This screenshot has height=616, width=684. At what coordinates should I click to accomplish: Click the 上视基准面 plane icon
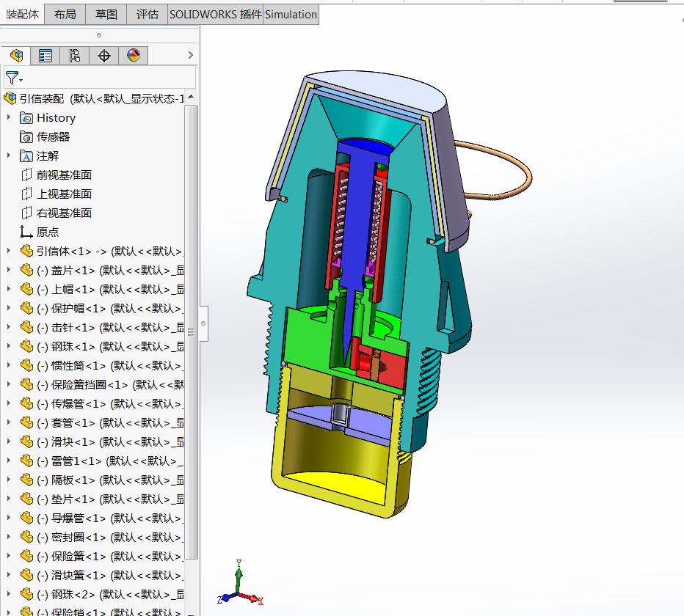[26, 194]
